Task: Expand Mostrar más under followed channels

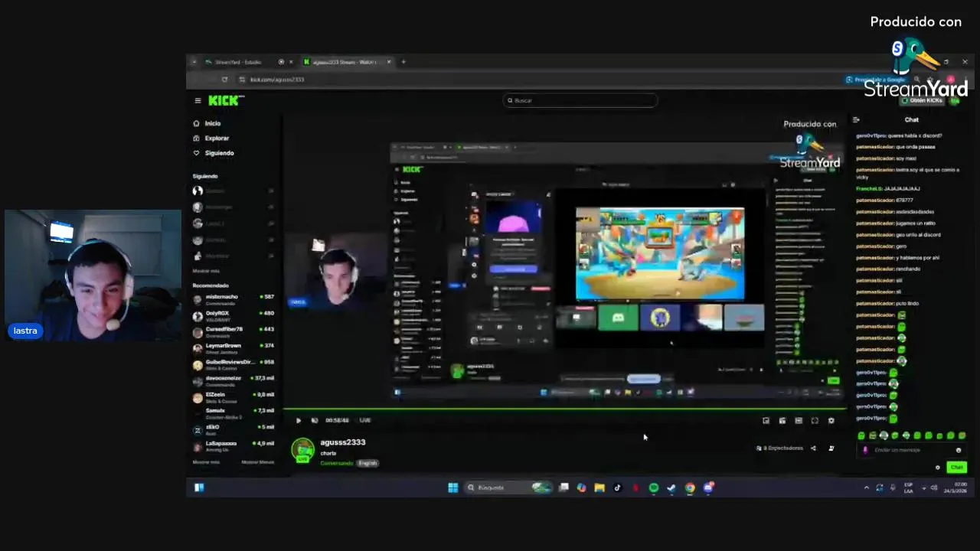Action: (x=206, y=271)
